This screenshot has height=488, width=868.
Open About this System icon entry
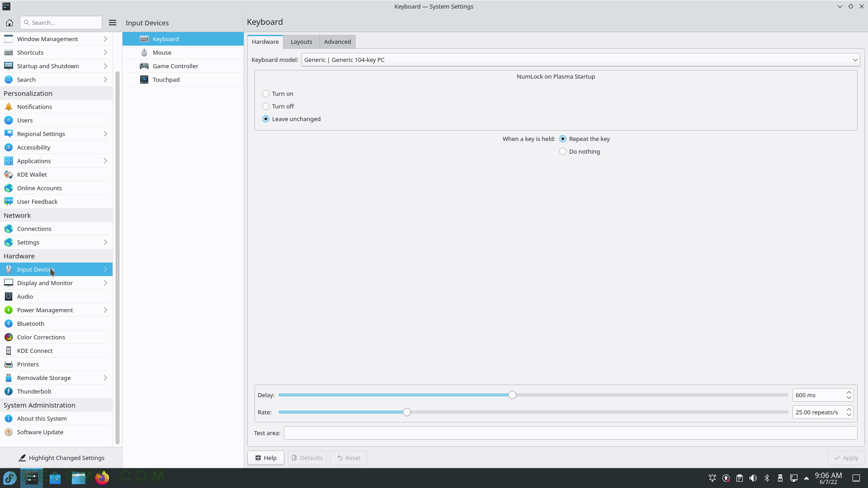pos(9,418)
